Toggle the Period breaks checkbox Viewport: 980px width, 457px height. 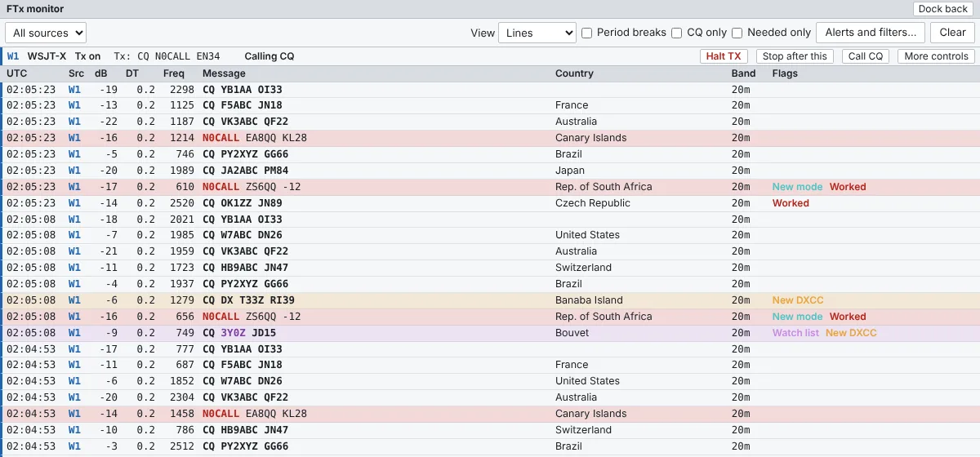586,33
